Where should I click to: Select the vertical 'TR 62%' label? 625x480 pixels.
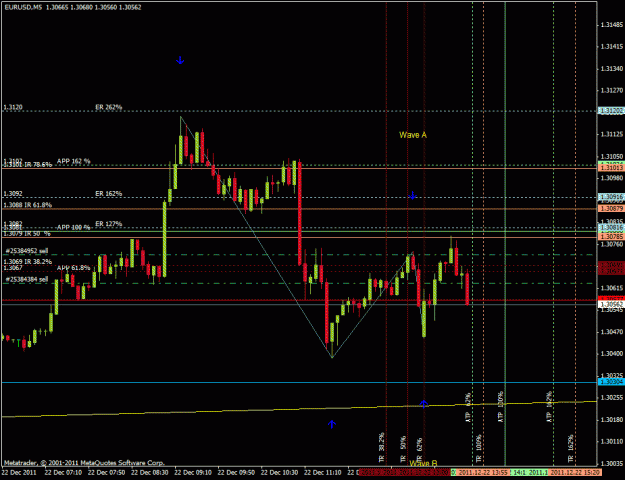click(419, 450)
